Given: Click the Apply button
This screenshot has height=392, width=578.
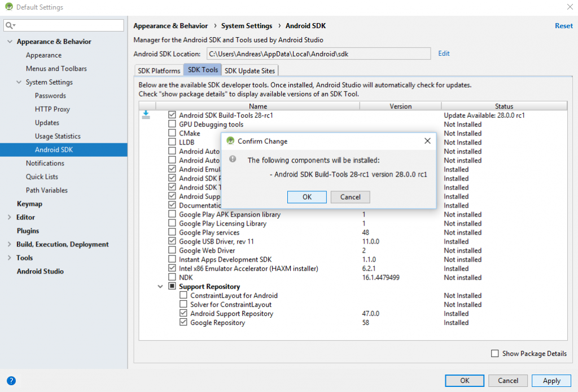Looking at the screenshot, I should [x=551, y=381].
